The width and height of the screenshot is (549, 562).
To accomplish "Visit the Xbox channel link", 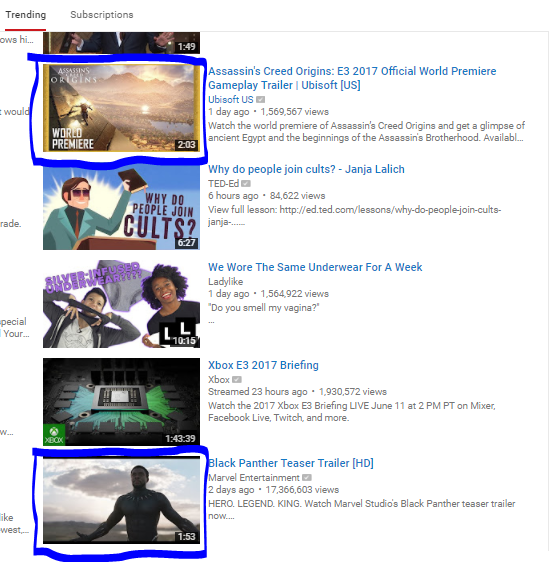I will click(219, 380).
